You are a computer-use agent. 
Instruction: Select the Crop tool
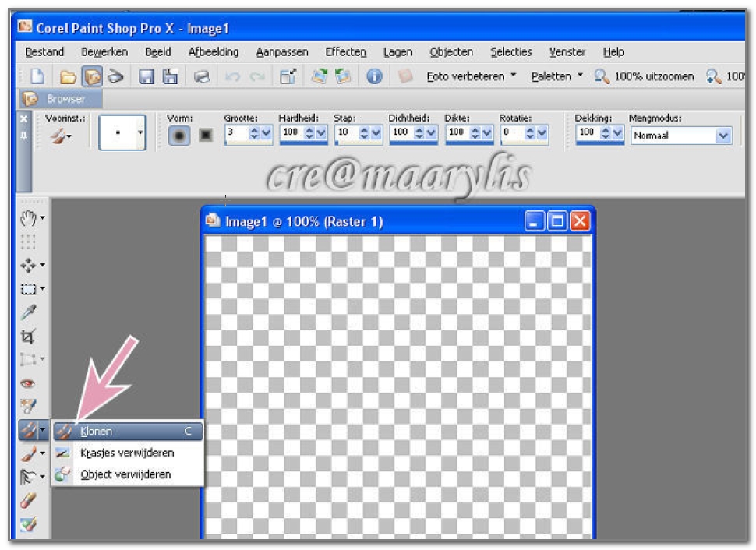pos(28,336)
